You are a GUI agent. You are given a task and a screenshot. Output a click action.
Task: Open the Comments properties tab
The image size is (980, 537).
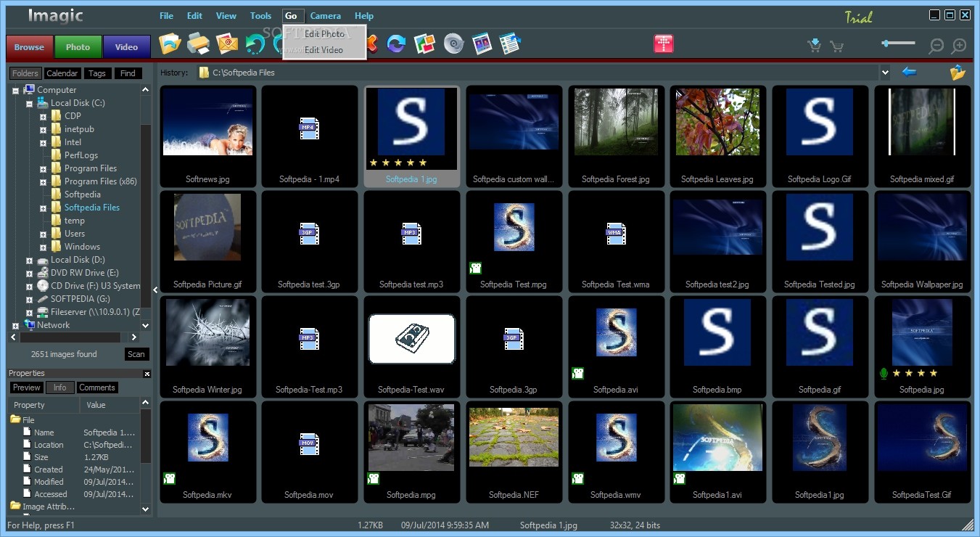pos(97,388)
